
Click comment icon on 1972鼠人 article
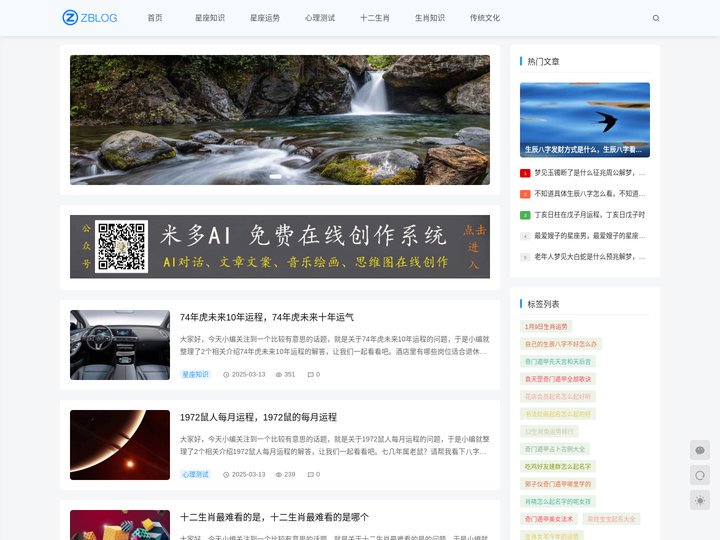click(310, 475)
